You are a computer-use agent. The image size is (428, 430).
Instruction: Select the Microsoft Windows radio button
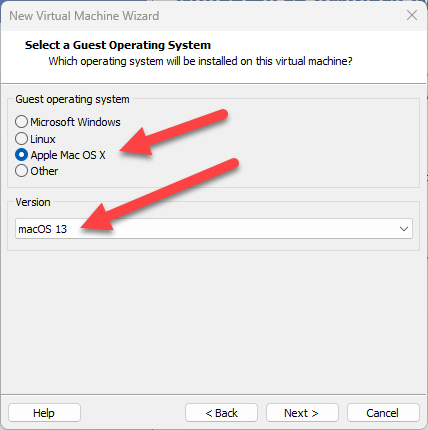[21, 122]
